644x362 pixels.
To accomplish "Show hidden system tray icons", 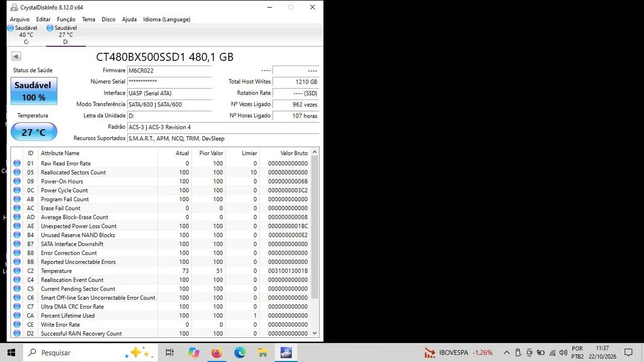I will click(x=507, y=352).
